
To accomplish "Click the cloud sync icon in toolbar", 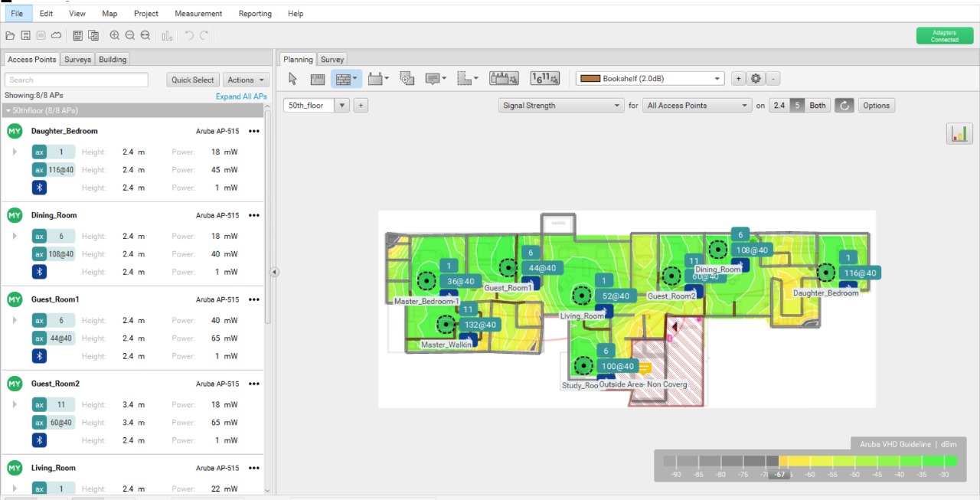I will 56,35.
